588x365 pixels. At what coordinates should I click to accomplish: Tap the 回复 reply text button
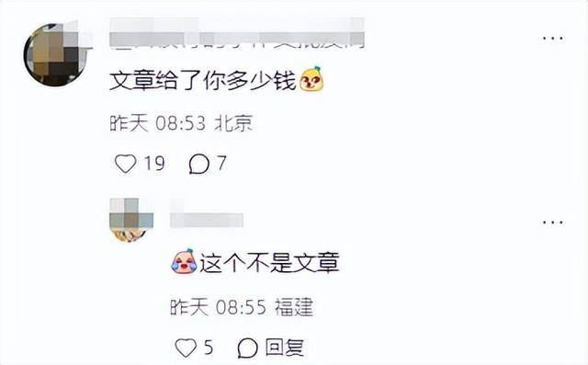tap(285, 347)
